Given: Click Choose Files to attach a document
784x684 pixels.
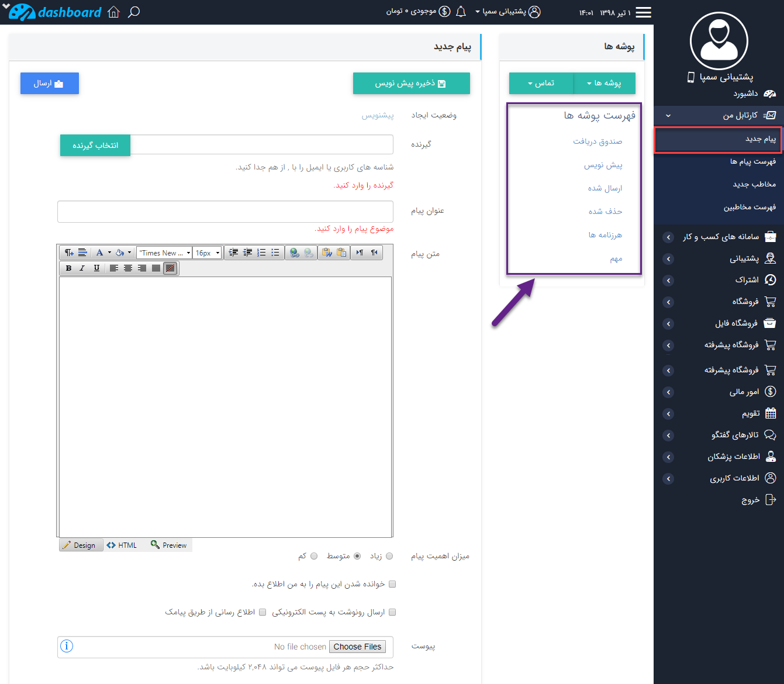Looking at the screenshot, I should [357, 647].
